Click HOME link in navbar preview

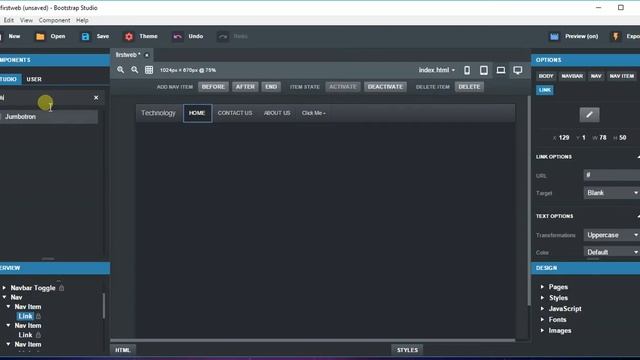[x=197, y=113]
